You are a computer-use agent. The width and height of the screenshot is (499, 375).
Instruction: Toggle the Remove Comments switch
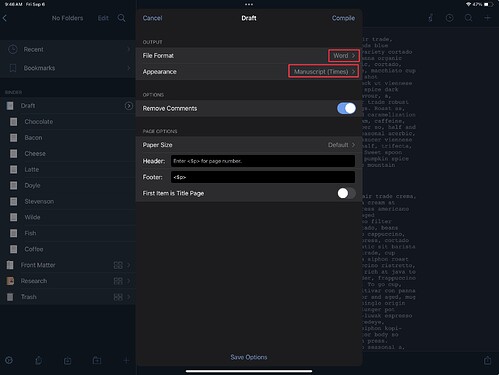point(346,108)
